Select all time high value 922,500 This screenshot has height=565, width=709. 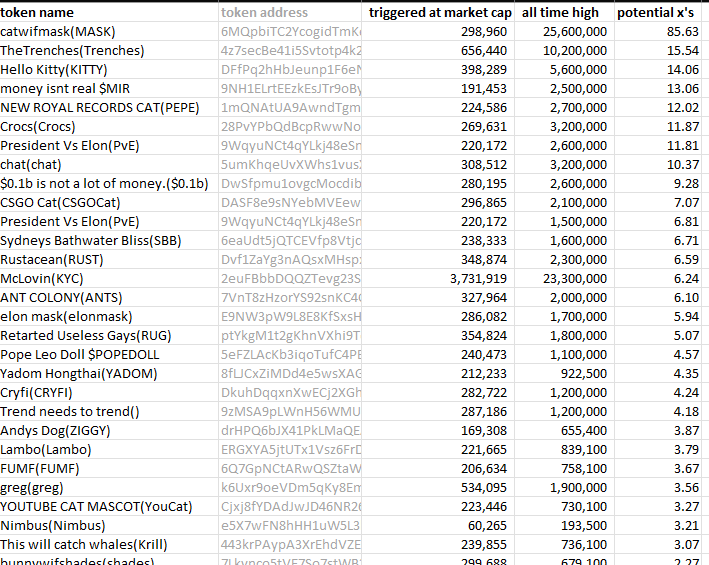click(564, 373)
